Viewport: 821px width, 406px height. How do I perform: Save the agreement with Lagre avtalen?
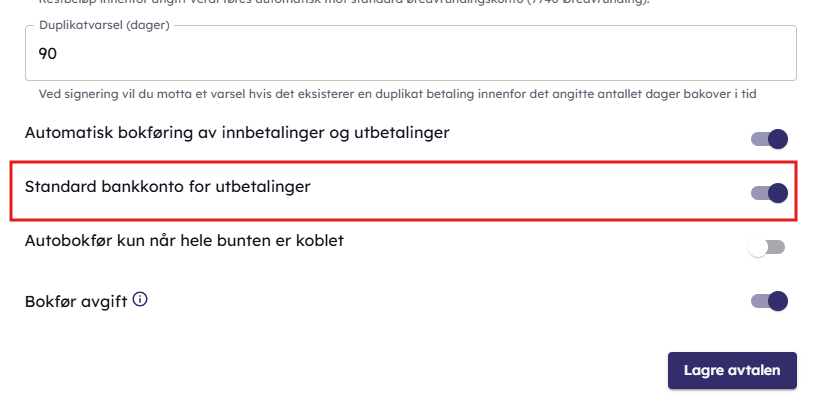[731, 370]
